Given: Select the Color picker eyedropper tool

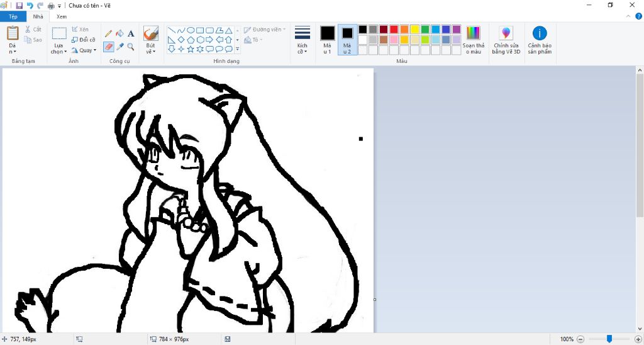Looking at the screenshot, I should click(x=119, y=47).
